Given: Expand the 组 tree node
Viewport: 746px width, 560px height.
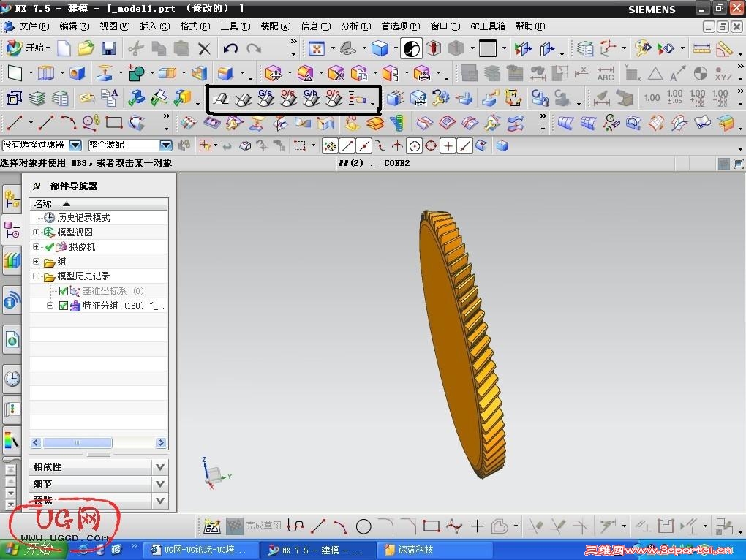Looking at the screenshot, I should coord(36,262).
